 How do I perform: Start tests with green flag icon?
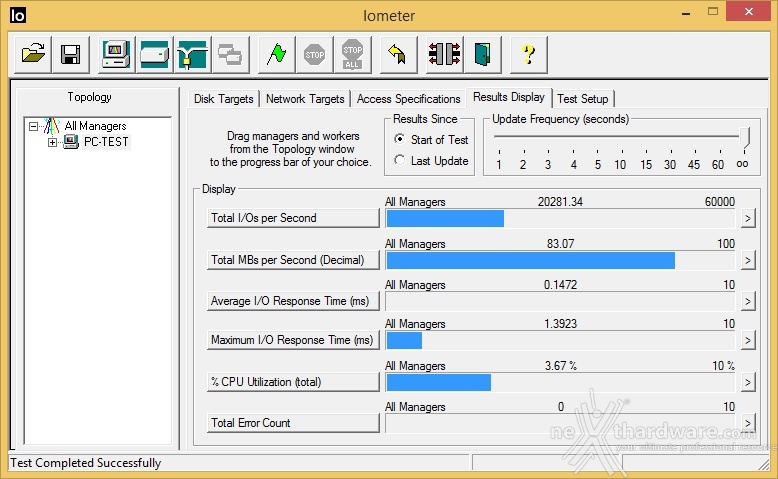tap(276, 54)
